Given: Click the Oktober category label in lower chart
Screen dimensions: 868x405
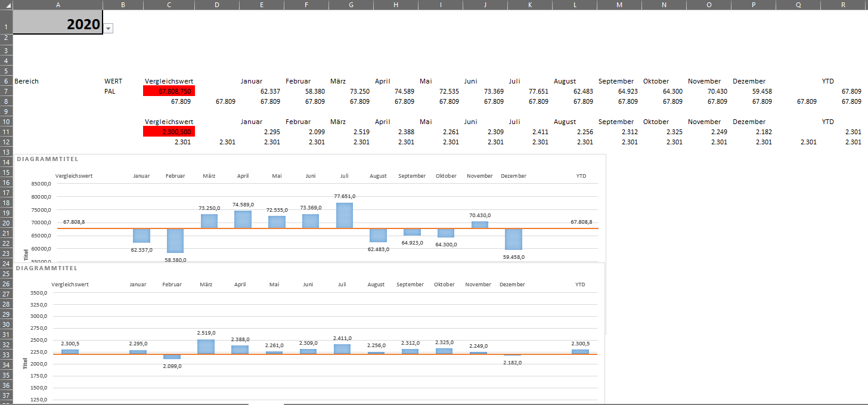Looking at the screenshot, I should point(444,285).
